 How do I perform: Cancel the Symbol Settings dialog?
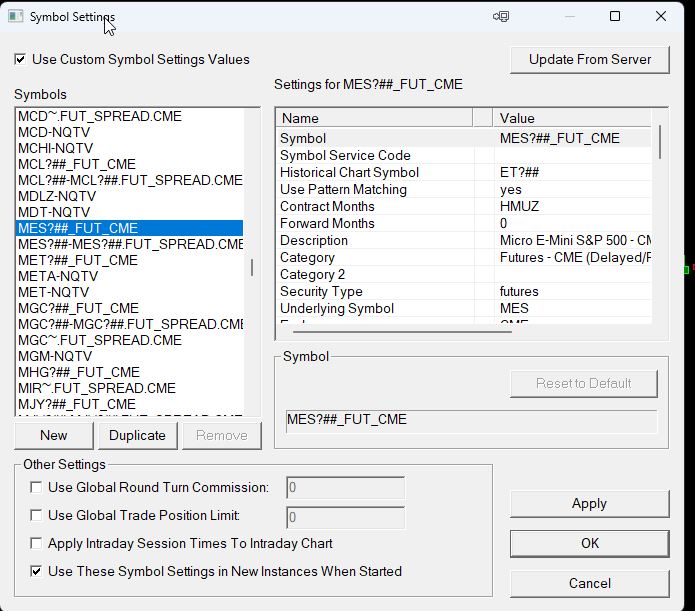click(x=590, y=584)
